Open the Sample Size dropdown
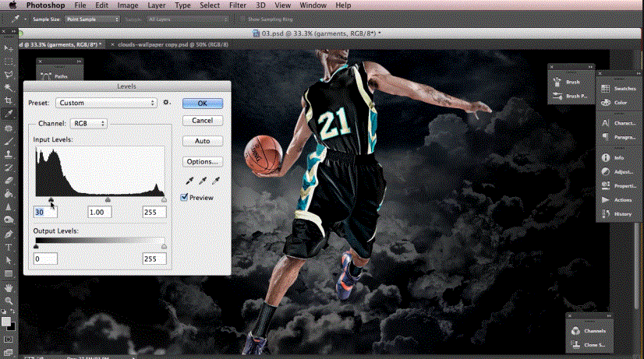Viewport: 644px width, 359px height. [x=93, y=19]
